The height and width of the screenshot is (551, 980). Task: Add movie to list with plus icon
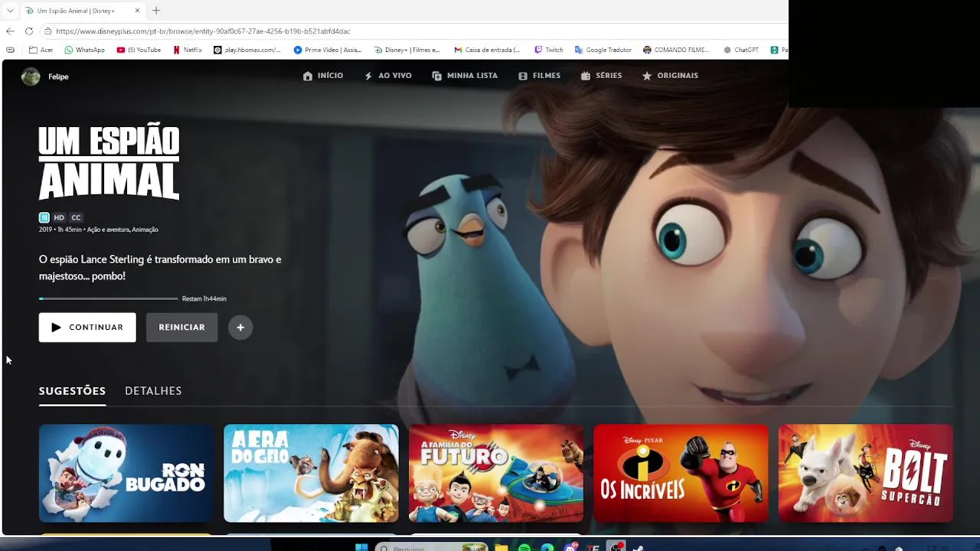click(x=240, y=328)
